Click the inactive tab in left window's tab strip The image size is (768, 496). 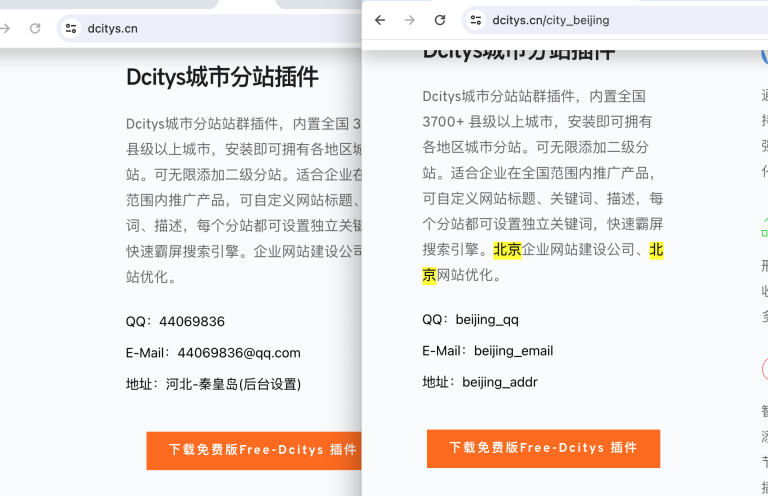pyautogui.click(x=110, y=4)
